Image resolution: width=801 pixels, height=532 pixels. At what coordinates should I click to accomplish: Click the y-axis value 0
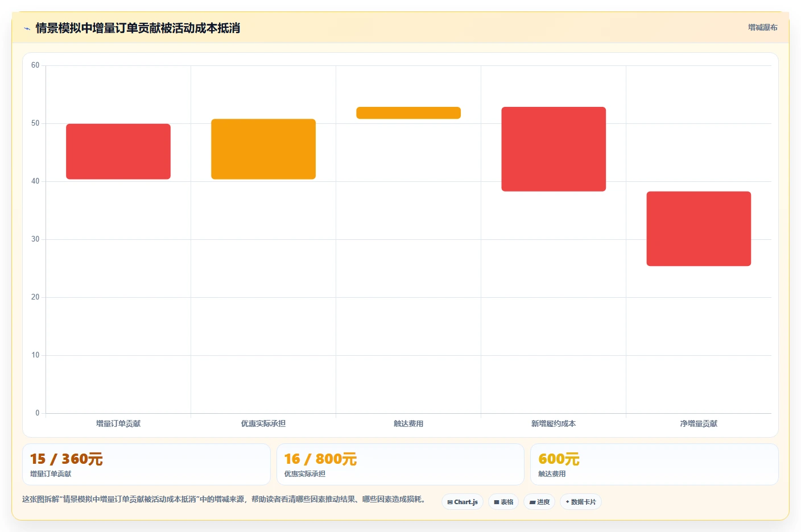point(38,413)
